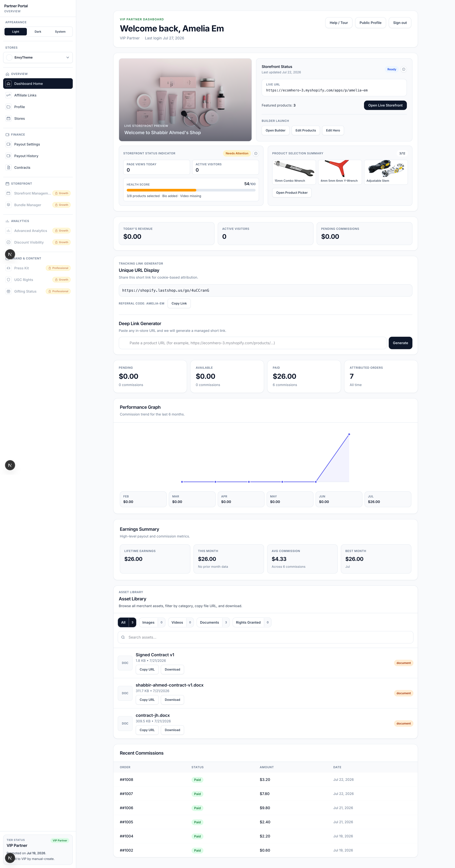Click the info icon next to Ready badge

coord(403,69)
